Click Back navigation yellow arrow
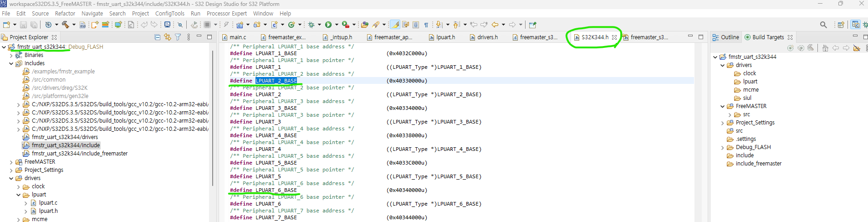 495,25
